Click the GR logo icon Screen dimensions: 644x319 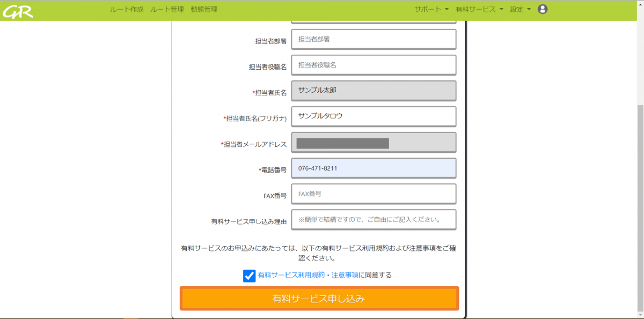(x=18, y=10)
